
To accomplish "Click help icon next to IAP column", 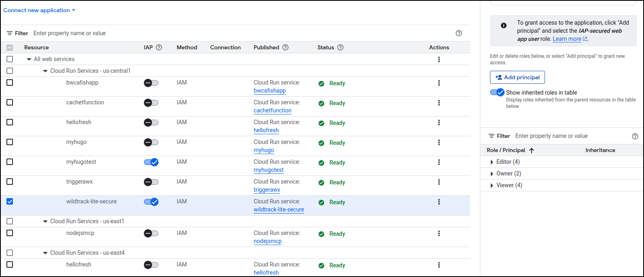I will point(159,47).
